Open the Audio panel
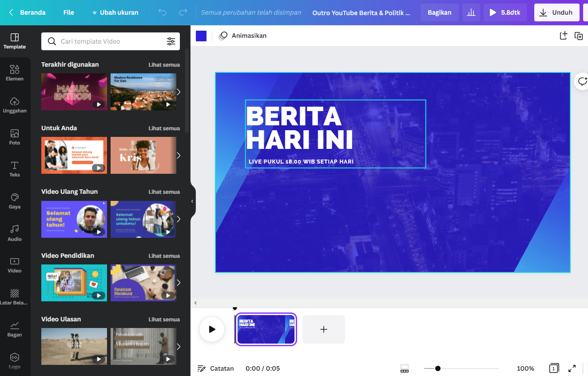The width and height of the screenshot is (588, 376). 15,233
